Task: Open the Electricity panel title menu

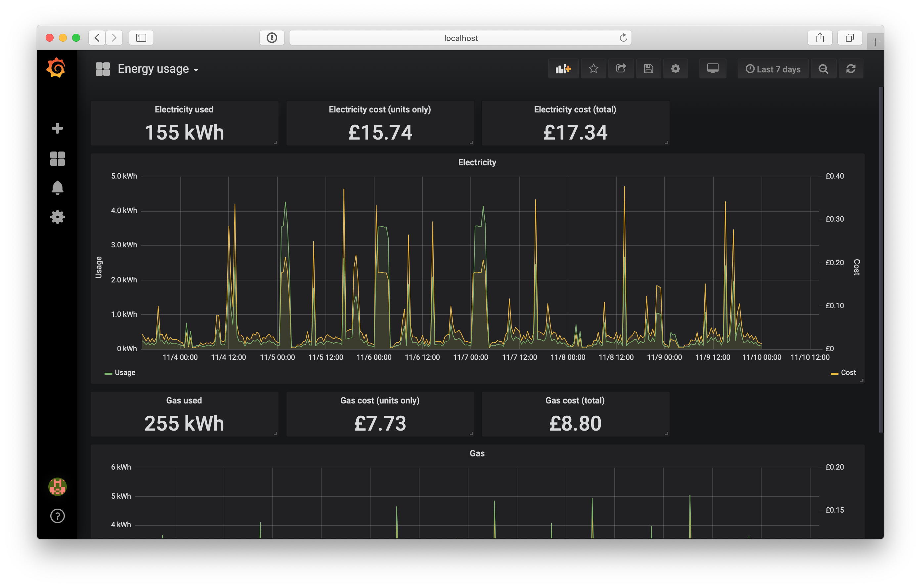Action: [477, 162]
